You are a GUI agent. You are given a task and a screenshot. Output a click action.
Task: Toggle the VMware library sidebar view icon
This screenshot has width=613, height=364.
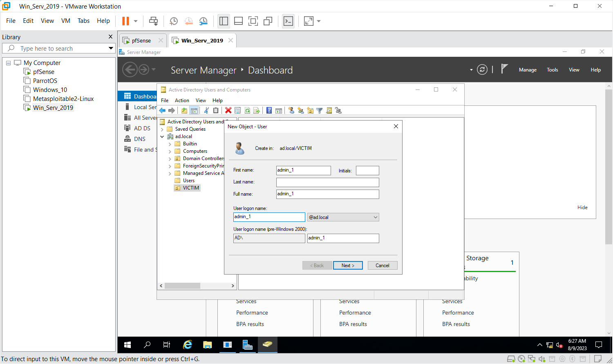(x=224, y=21)
